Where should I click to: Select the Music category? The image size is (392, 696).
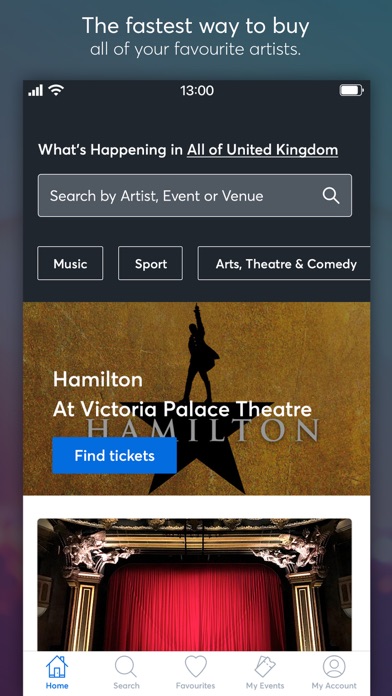coord(70,263)
